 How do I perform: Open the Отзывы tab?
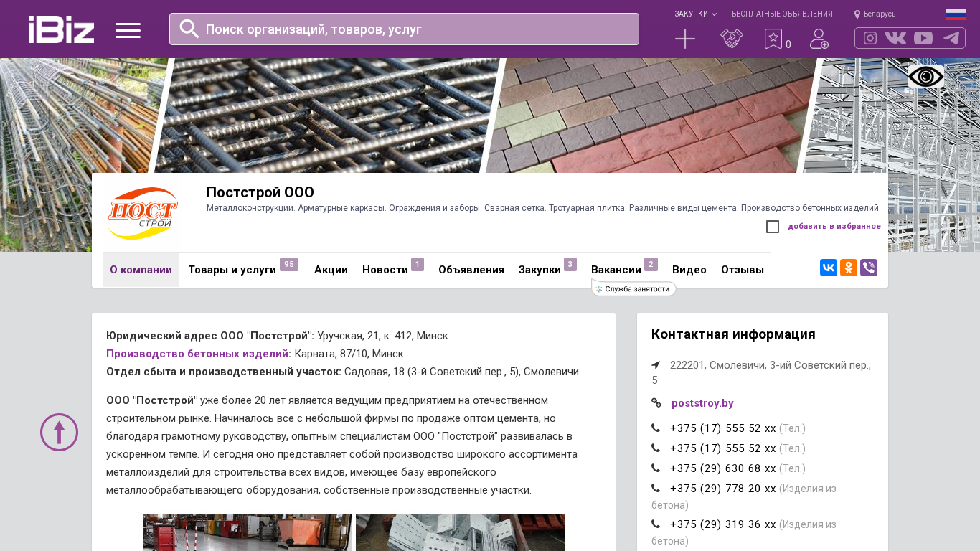coord(743,270)
